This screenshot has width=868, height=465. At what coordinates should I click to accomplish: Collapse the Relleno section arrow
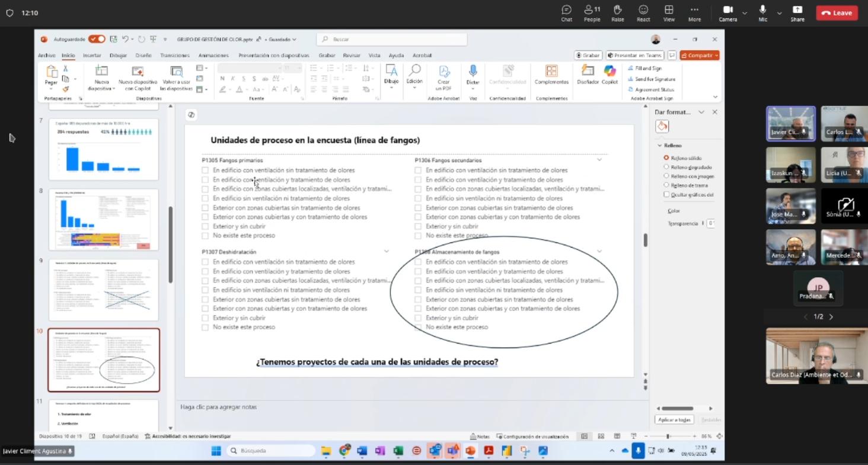point(659,145)
